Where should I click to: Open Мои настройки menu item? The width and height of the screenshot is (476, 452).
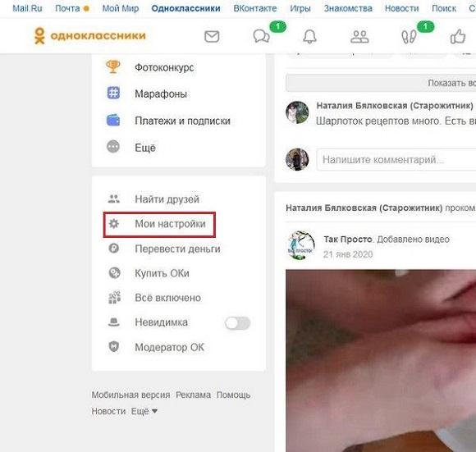159,224
